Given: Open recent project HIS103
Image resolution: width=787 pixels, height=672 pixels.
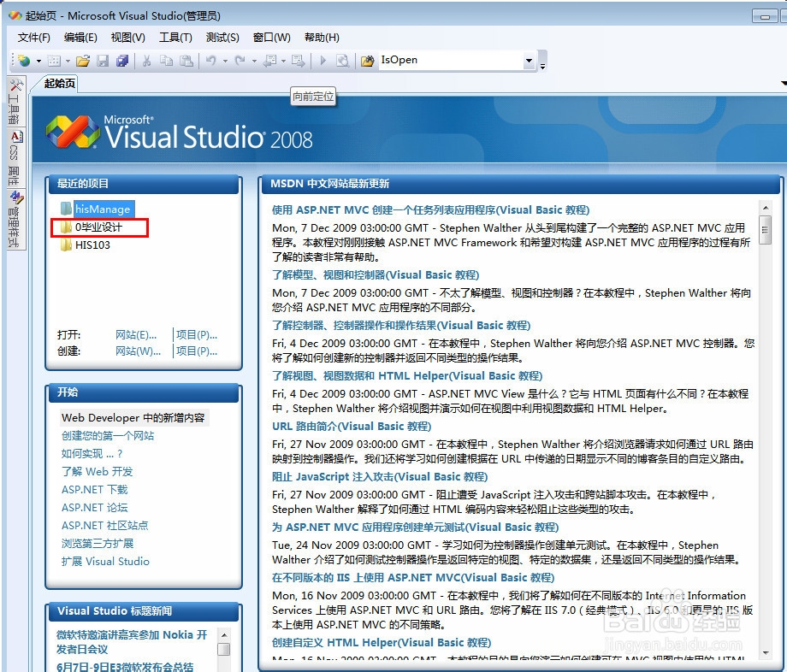Looking at the screenshot, I should tap(92, 245).
